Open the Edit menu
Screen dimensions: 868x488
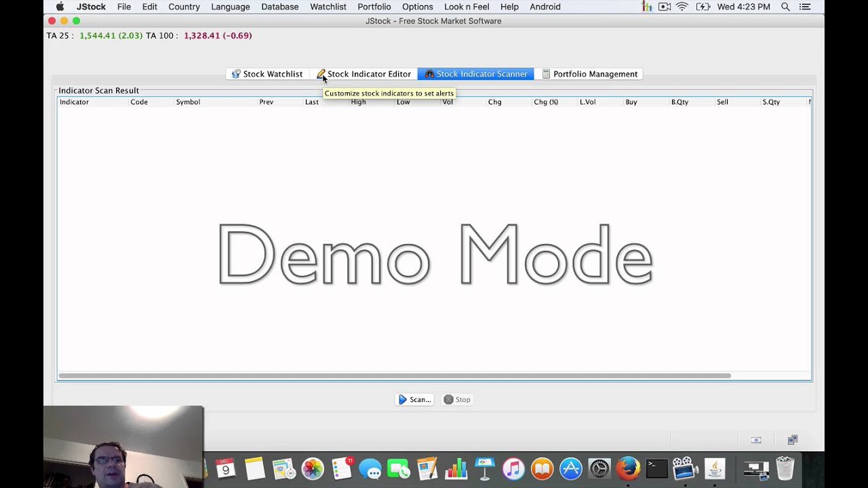pos(150,7)
